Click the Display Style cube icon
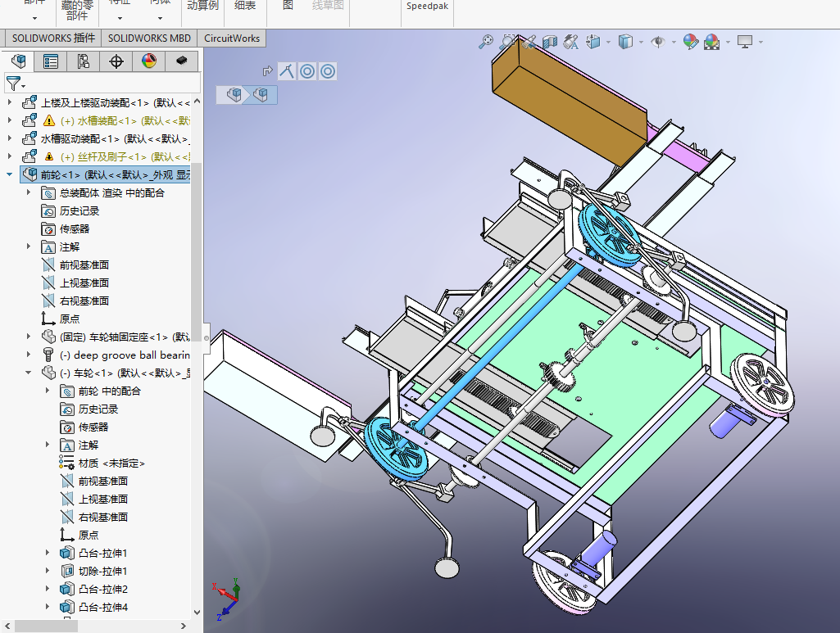Screen dimensions: 840x633 pos(626,42)
